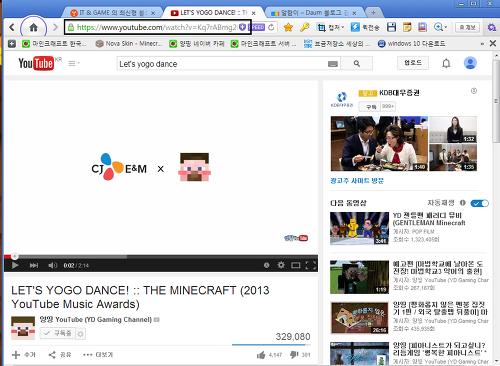Open the key password icon in toolbar
The height and width of the screenshot is (366, 500).
304,27
